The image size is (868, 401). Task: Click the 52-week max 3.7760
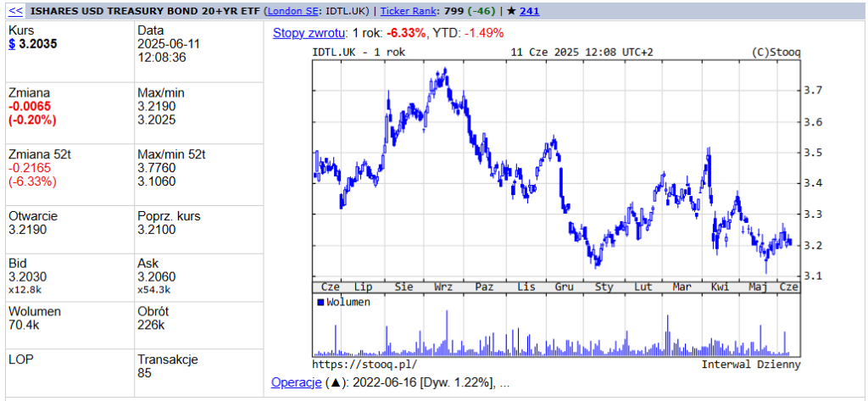click(157, 169)
